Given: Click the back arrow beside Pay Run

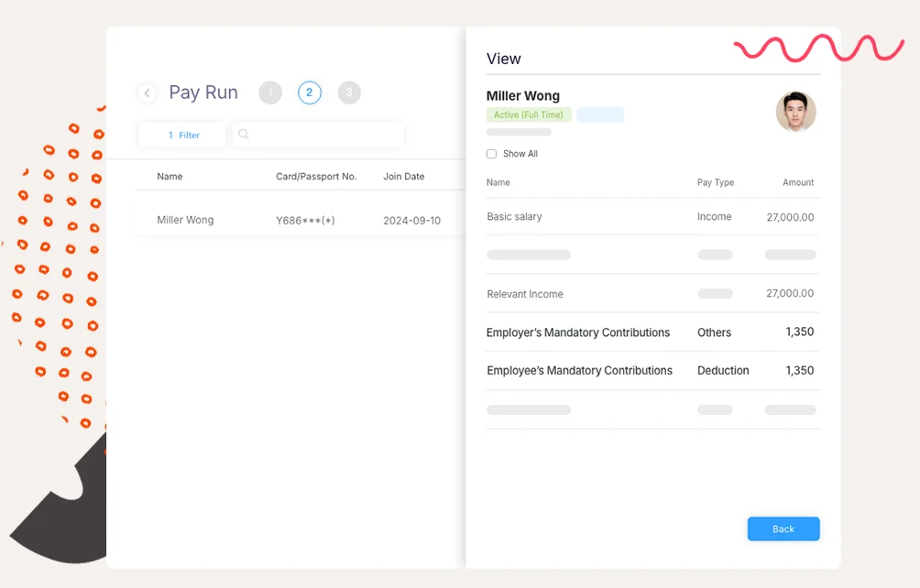Looking at the screenshot, I should point(148,93).
